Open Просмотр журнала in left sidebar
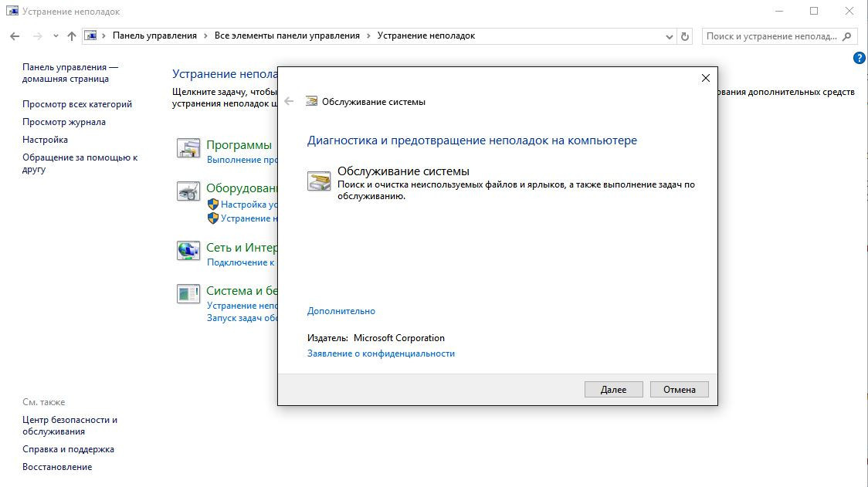Screen dimensions: 868x487 tap(64, 122)
